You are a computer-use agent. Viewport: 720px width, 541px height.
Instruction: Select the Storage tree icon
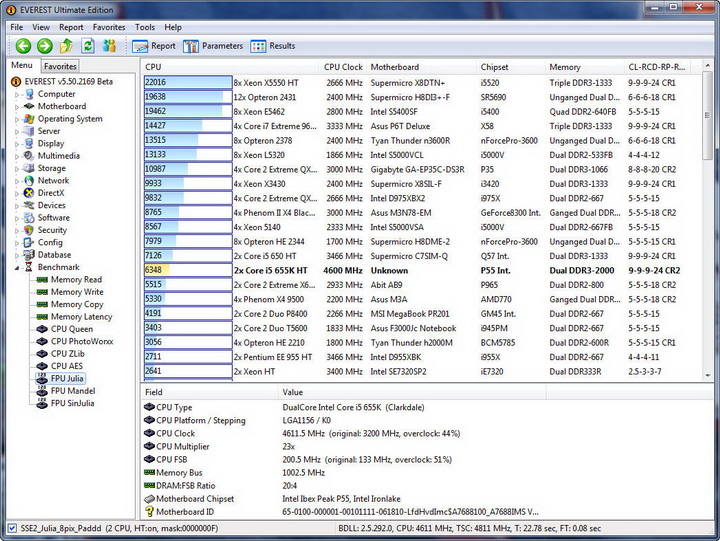[x=29, y=168]
